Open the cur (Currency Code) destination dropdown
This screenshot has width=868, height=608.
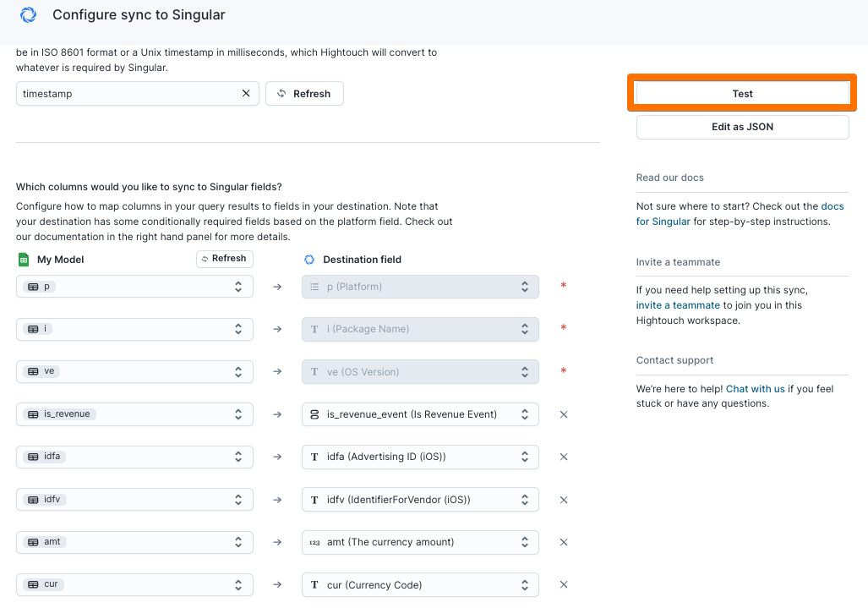point(420,584)
